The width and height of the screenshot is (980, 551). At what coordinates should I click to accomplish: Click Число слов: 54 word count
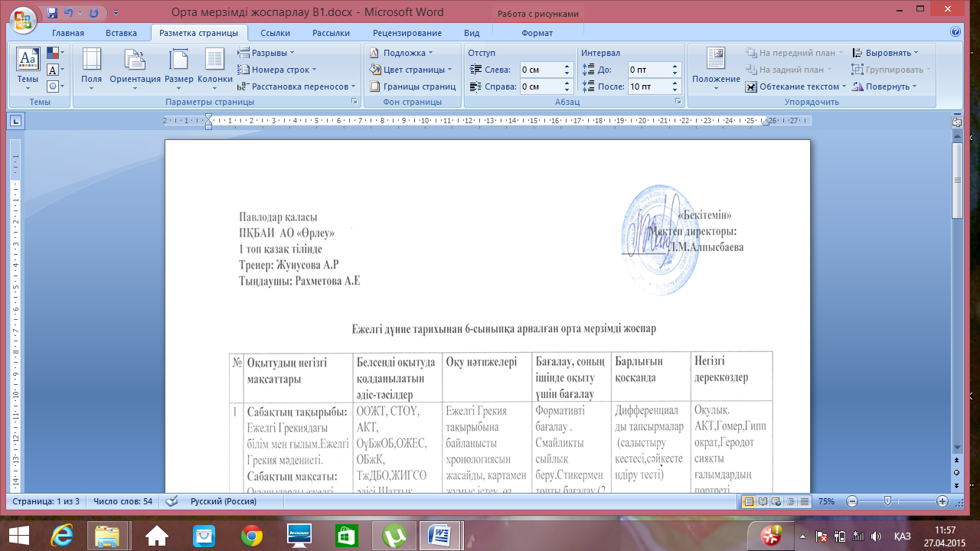point(121,501)
